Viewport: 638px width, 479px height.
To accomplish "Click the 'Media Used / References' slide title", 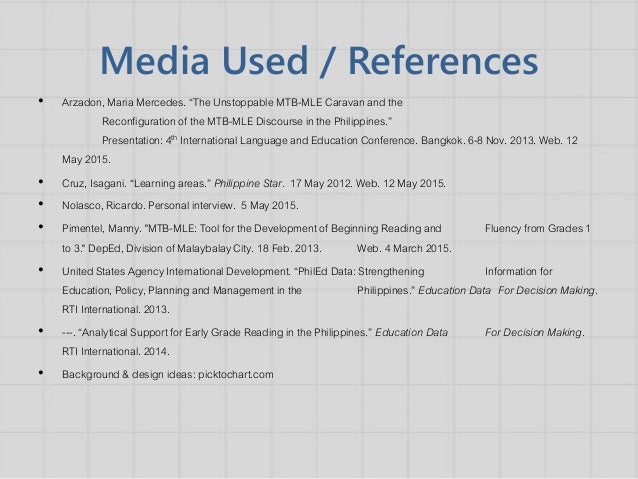I will [x=319, y=61].
